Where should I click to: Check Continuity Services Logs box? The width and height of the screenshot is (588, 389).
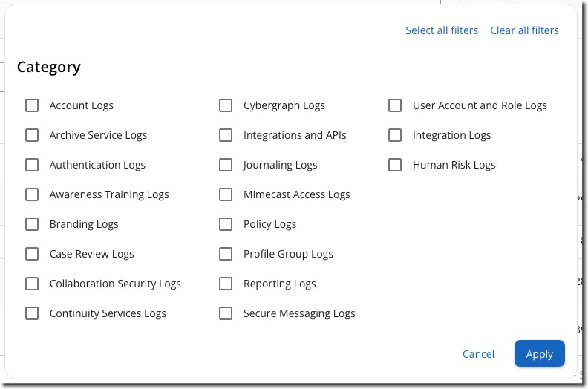tap(32, 313)
